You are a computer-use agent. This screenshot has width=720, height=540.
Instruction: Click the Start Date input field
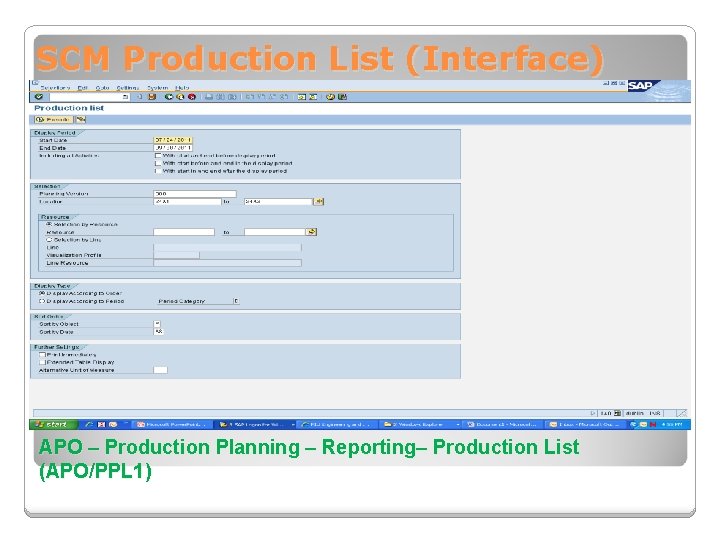[173, 140]
